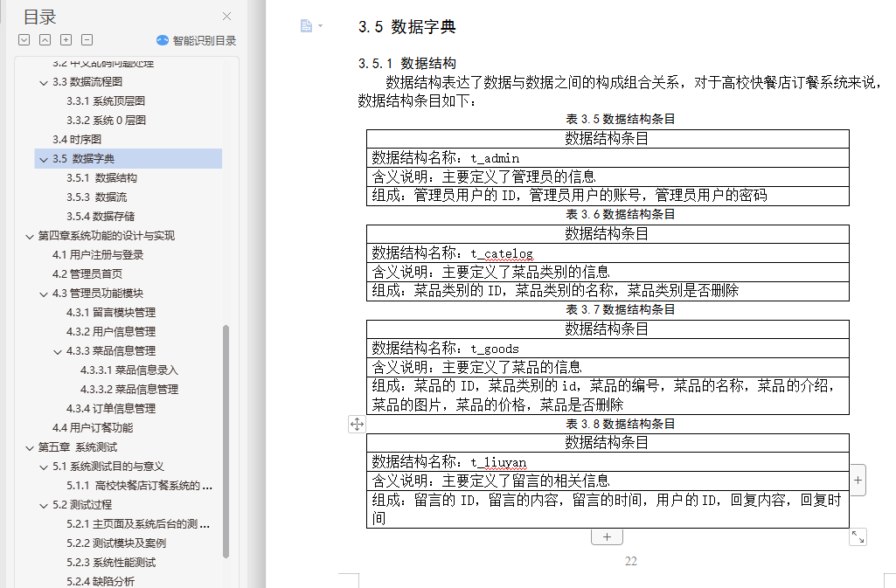
Task: Click the plus icon to promote outline level
Action: (66, 39)
